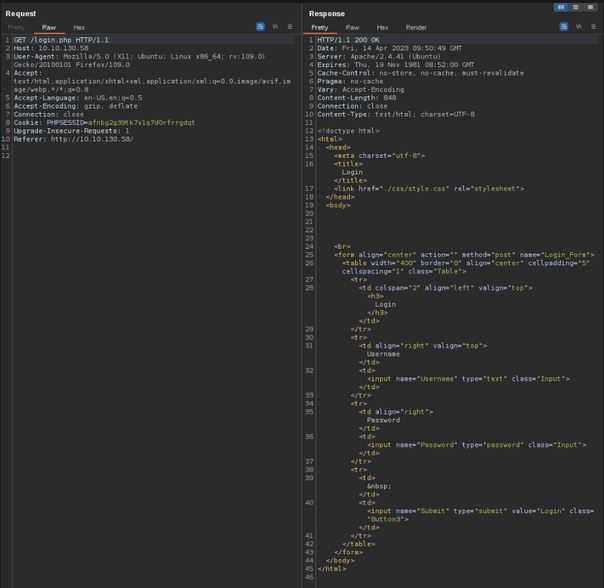Show non-printable characters in Request pane

(x=275, y=27)
